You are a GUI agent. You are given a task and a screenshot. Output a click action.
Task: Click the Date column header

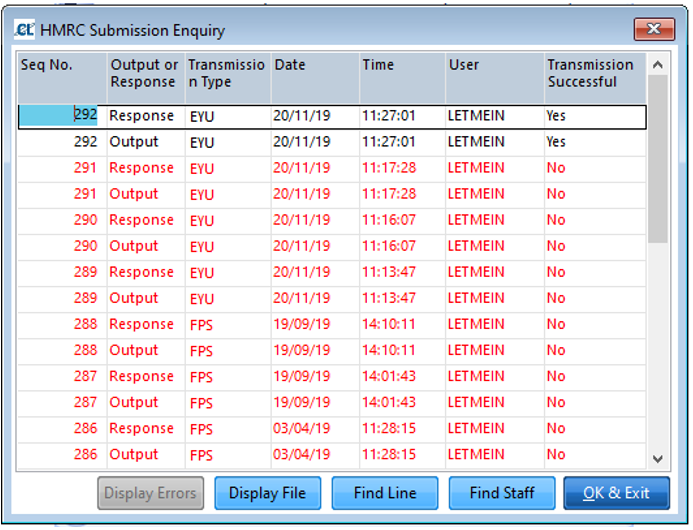point(313,74)
